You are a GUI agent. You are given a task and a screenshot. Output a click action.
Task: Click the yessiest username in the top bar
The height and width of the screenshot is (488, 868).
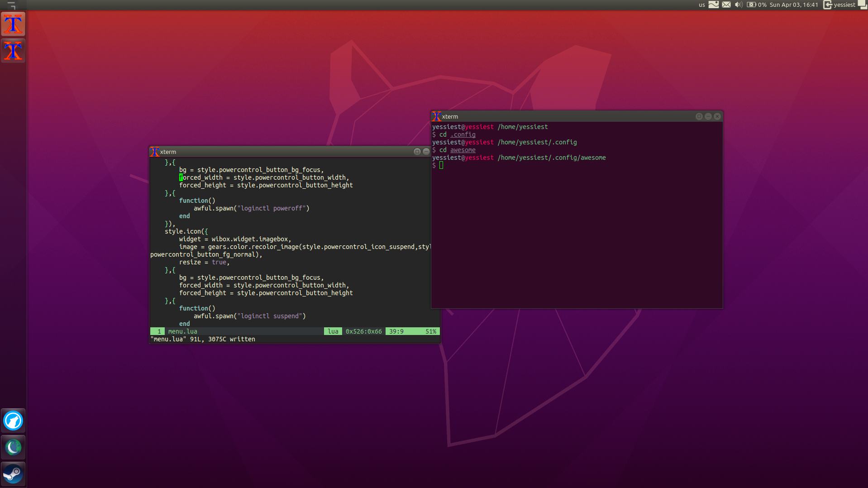pyautogui.click(x=844, y=5)
